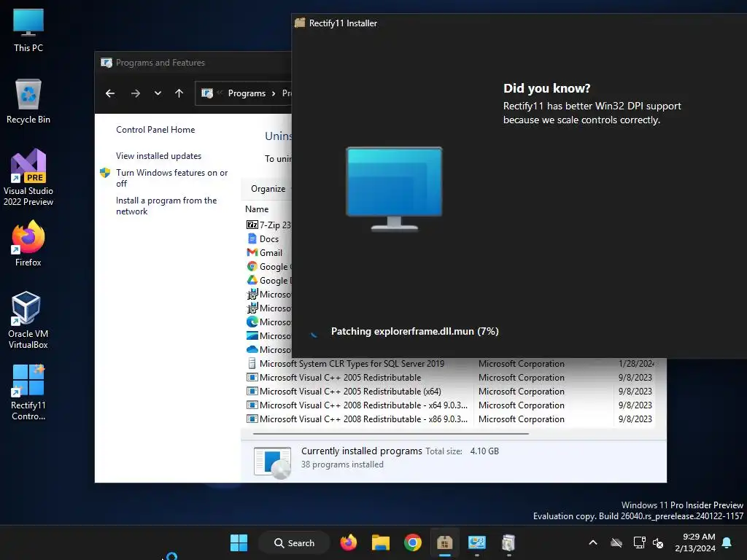Select the 7-Zip program entry
The height and width of the screenshot is (560, 747).
268,225
